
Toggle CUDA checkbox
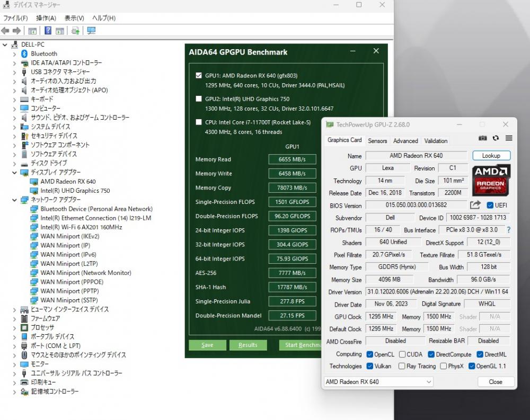(402, 354)
